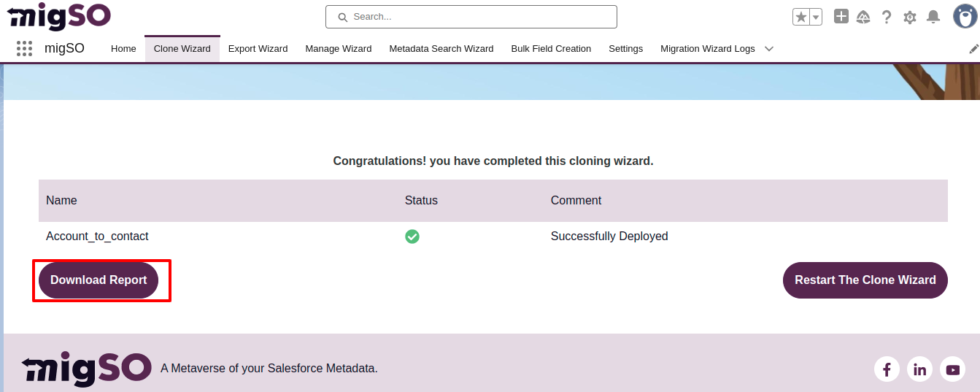Open the Metadata Search Wizard tab
Screen dimensions: 980x392
pyautogui.click(x=441, y=49)
